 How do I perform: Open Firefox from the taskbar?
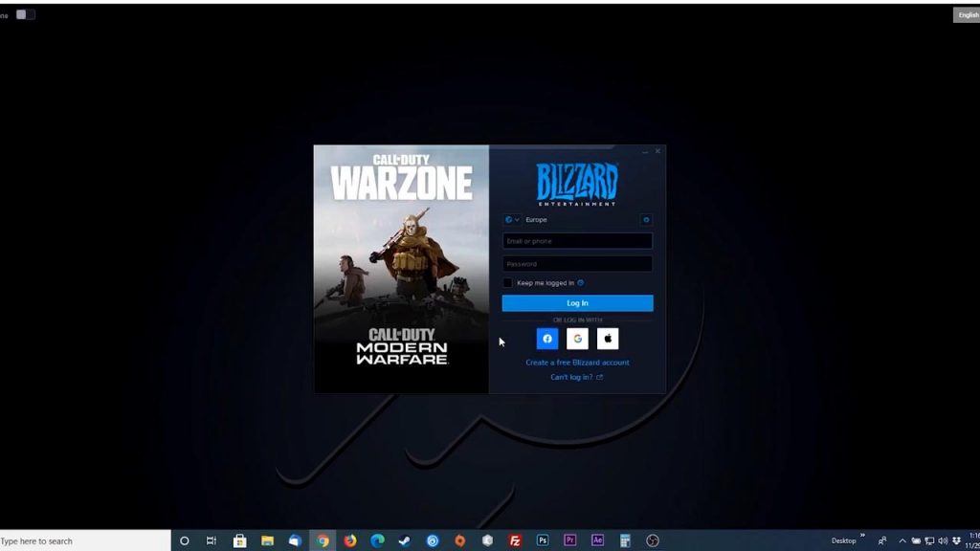pos(350,541)
